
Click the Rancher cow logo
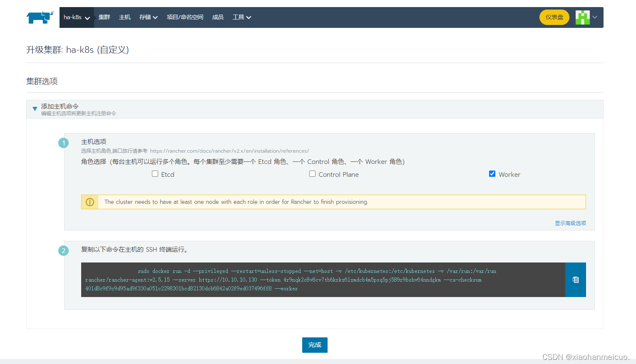40,17
